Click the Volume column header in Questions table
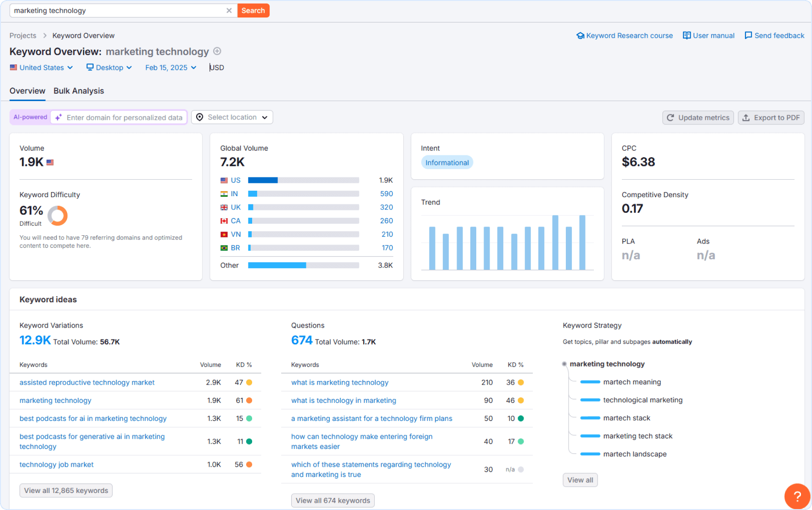This screenshot has height=510, width=812. pos(482,365)
